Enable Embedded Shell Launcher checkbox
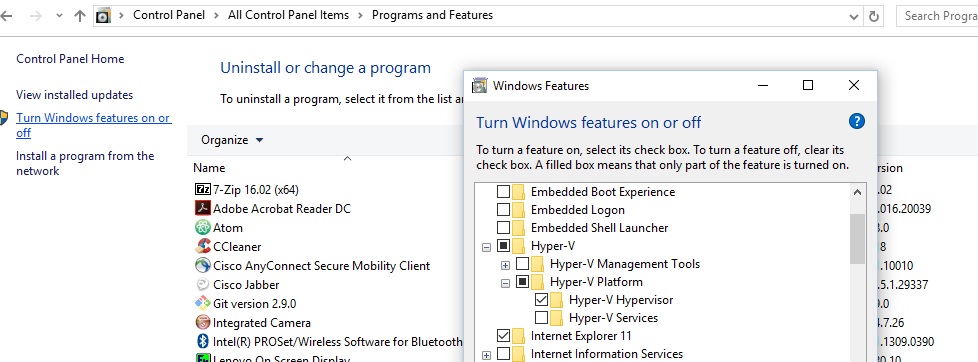The width and height of the screenshot is (978, 362). coord(503,228)
